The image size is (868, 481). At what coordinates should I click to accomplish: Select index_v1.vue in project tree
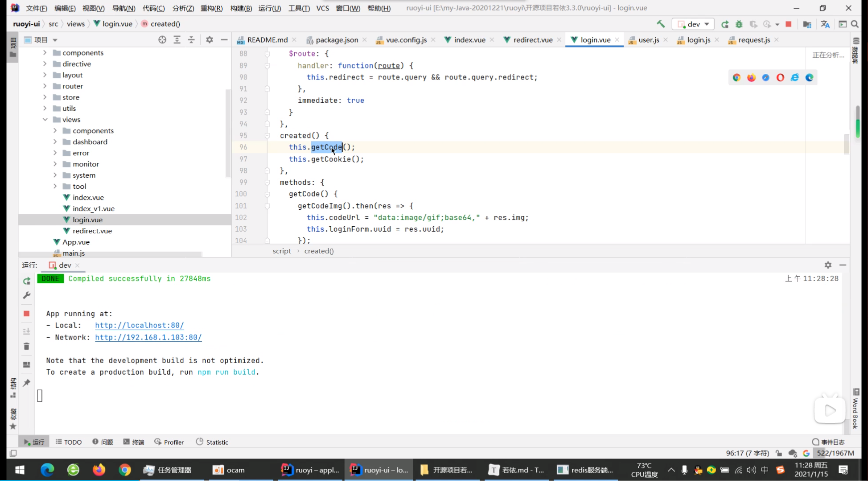[93, 209]
